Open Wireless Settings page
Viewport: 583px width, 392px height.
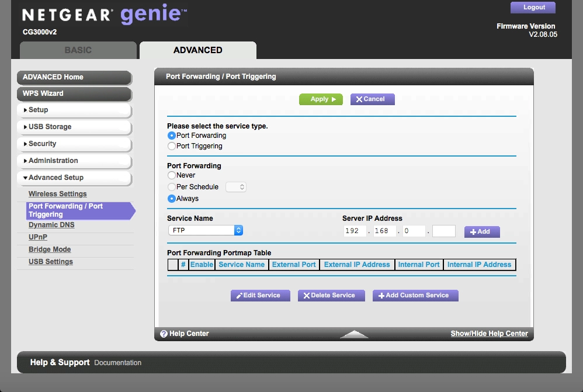58,194
